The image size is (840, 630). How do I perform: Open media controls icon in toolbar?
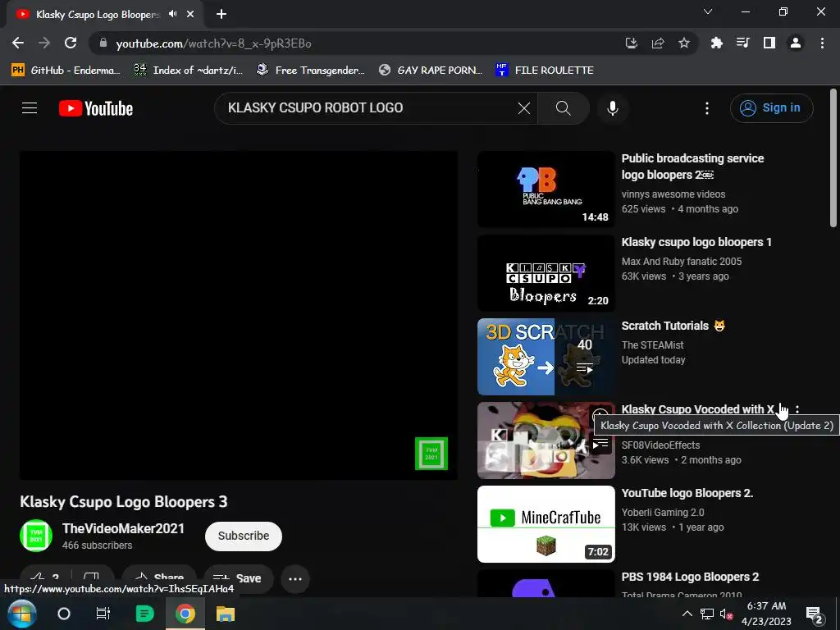(742, 43)
